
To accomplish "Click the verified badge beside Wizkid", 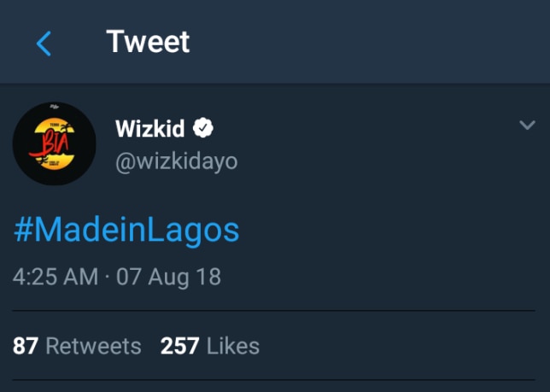I will pos(203,128).
